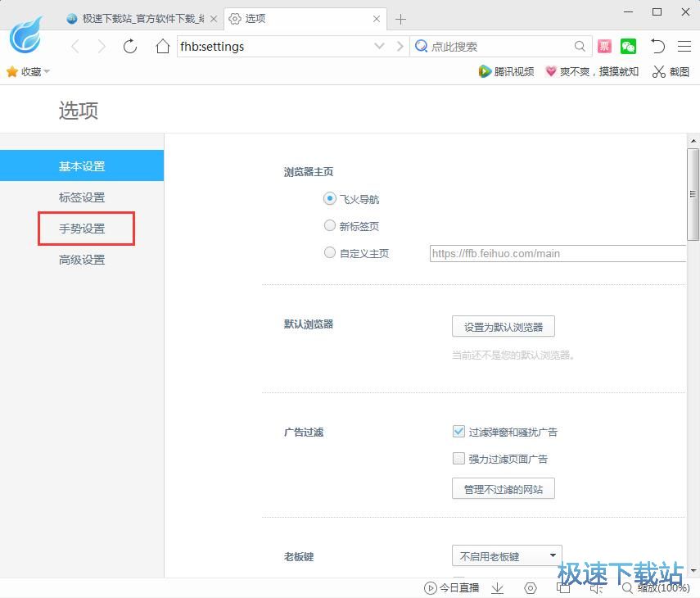Toggle the speaker mute icon in status bar
The height and width of the screenshot is (598, 700).
[x=596, y=589]
